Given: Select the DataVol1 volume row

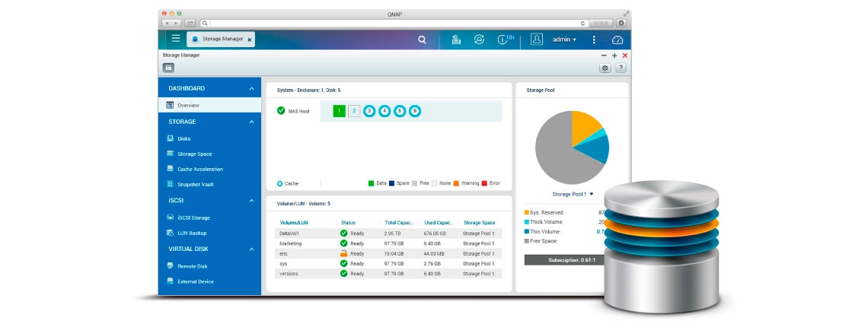Looking at the screenshot, I should [388, 233].
